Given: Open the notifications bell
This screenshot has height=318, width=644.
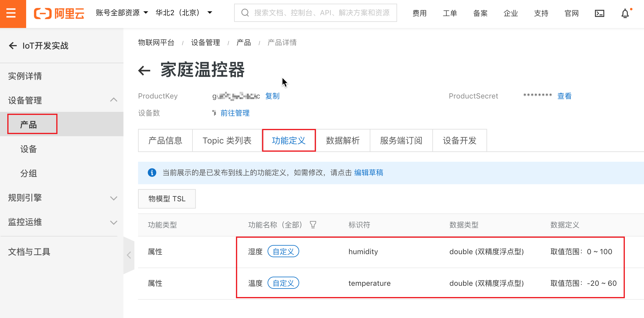Looking at the screenshot, I should [x=625, y=13].
